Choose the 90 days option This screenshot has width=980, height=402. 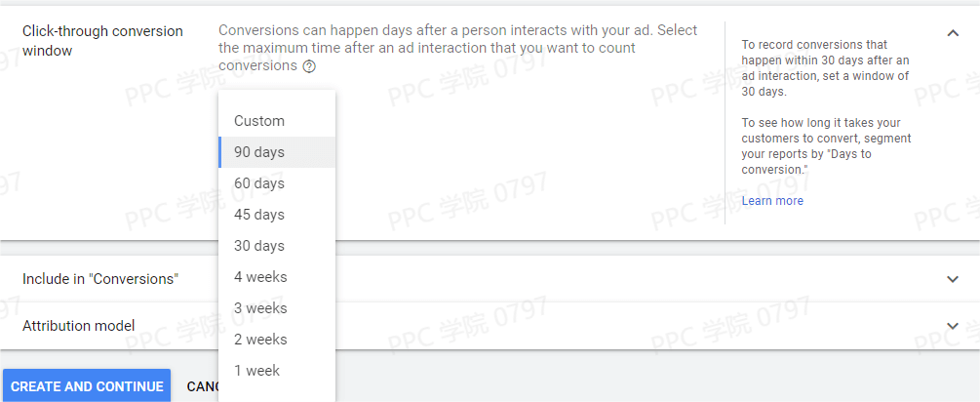(259, 152)
